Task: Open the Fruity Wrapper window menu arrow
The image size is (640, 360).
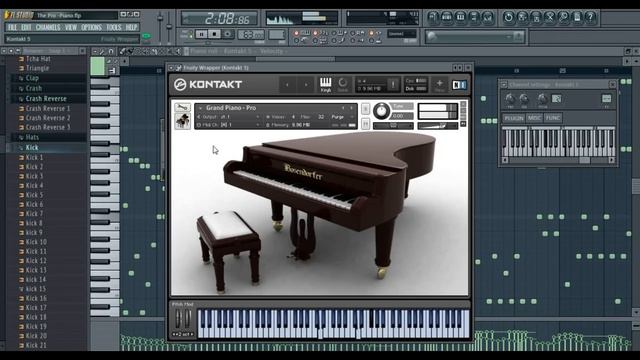Action: pyautogui.click(x=171, y=68)
